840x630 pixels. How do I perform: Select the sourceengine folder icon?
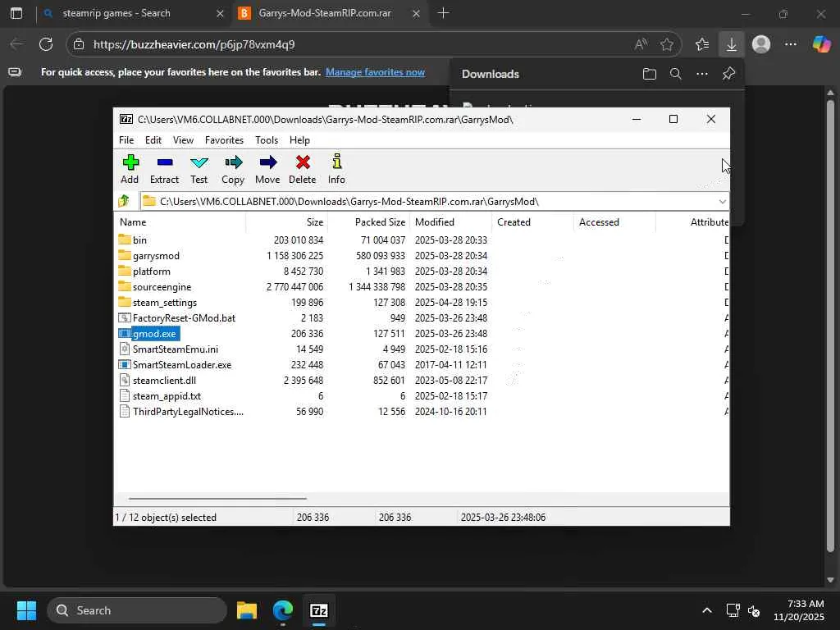click(x=125, y=286)
